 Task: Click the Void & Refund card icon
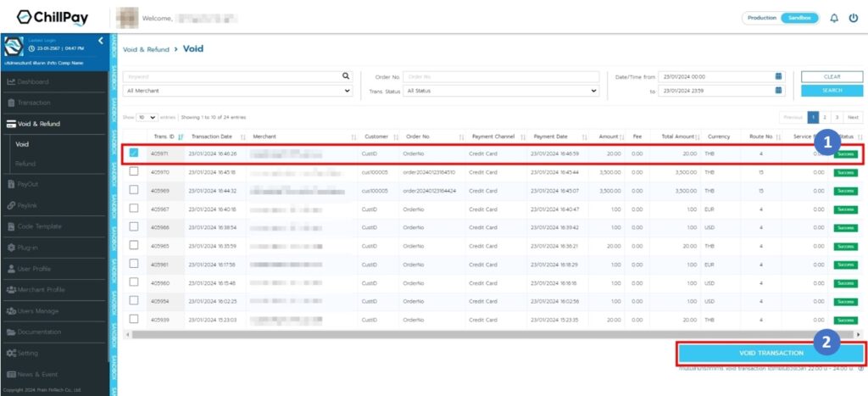pos(11,124)
